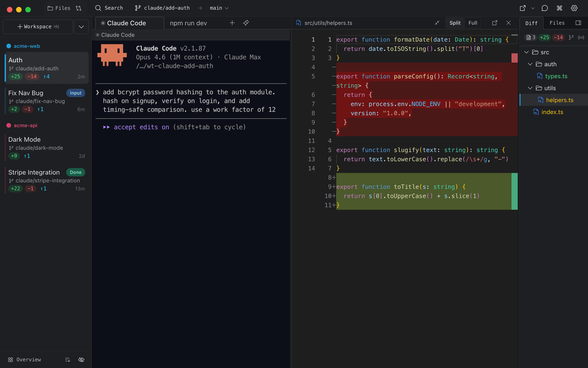Viewport: 588px width, 368px height.
Task: Click the branch icon in the diff stats bar
Action: point(571,37)
